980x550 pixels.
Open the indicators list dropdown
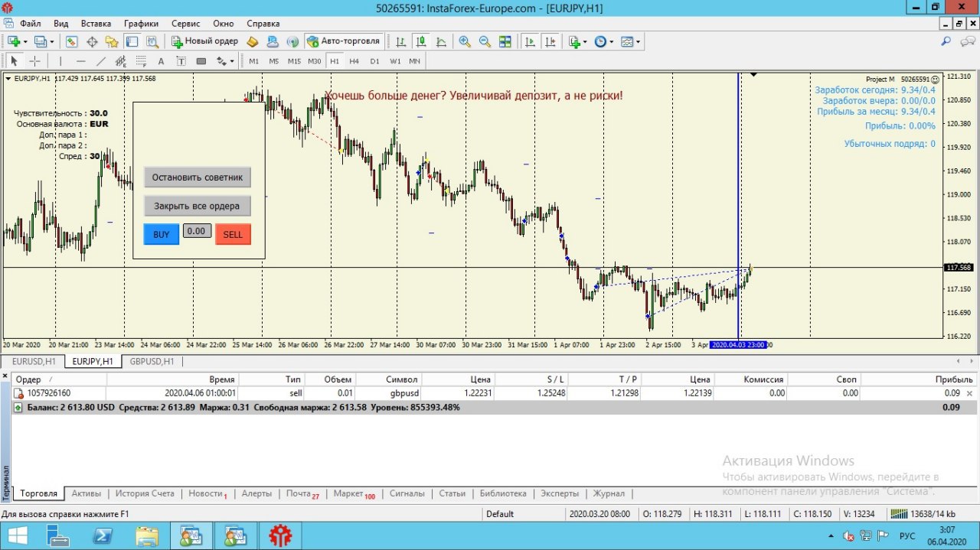[578, 41]
